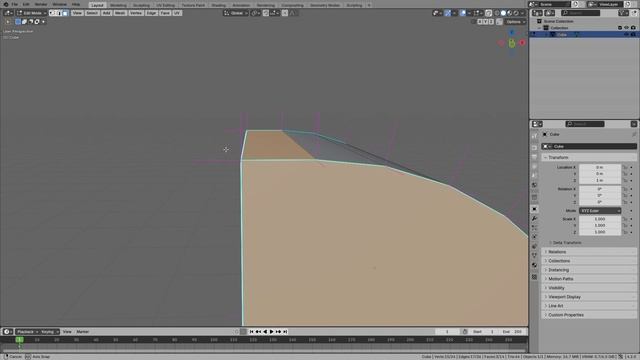The height and width of the screenshot is (360, 640).
Task: Open the Blender logo application menu
Action: pos(6,4)
